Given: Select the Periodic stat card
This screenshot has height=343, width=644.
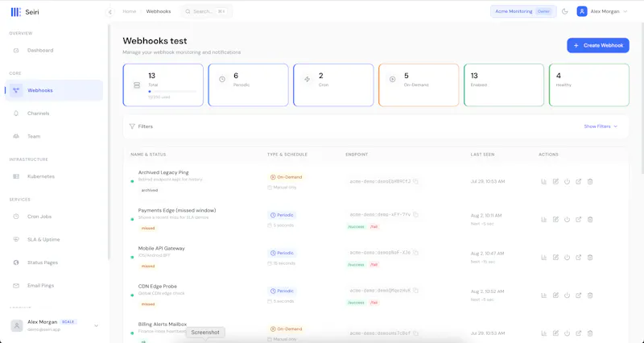Looking at the screenshot, I should point(248,85).
